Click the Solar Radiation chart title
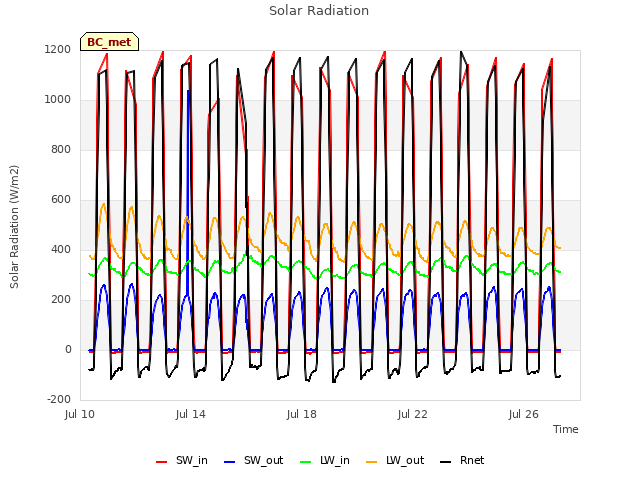The image size is (640, 480). click(x=319, y=11)
